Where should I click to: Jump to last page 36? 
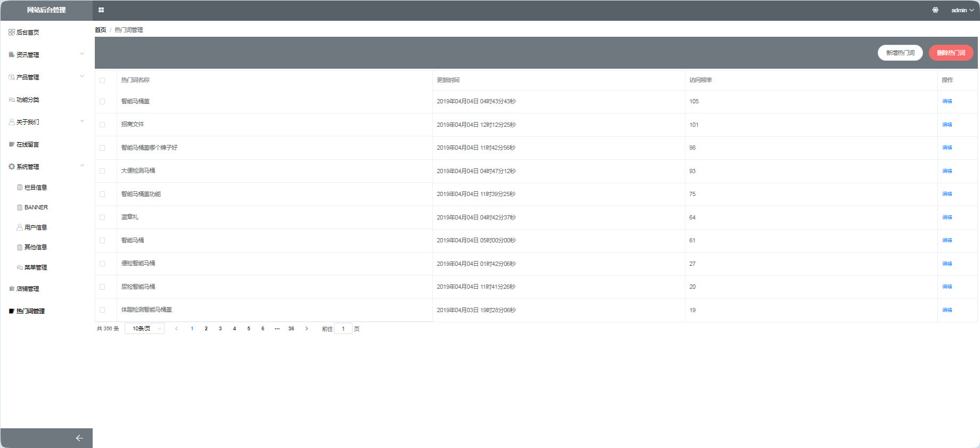(x=291, y=329)
